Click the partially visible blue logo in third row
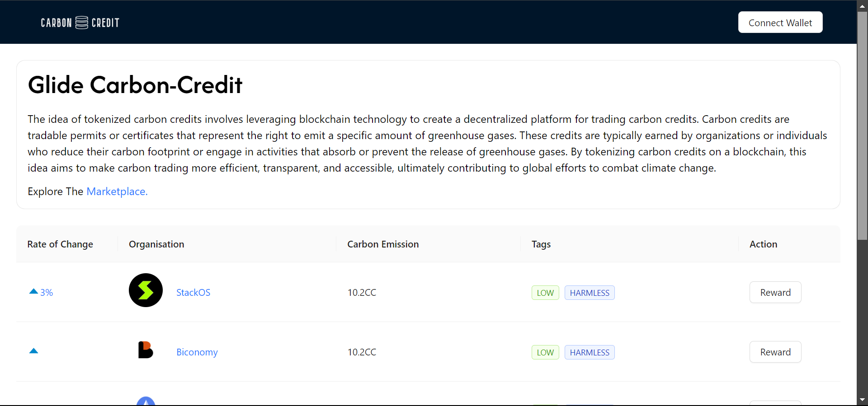 [146, 401]
